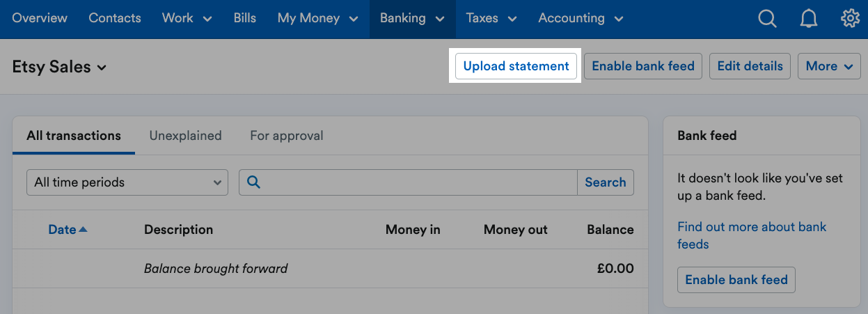Click the Upload statement button
The height and width of the screenshot is (314, 868).
tap(516, 66)
